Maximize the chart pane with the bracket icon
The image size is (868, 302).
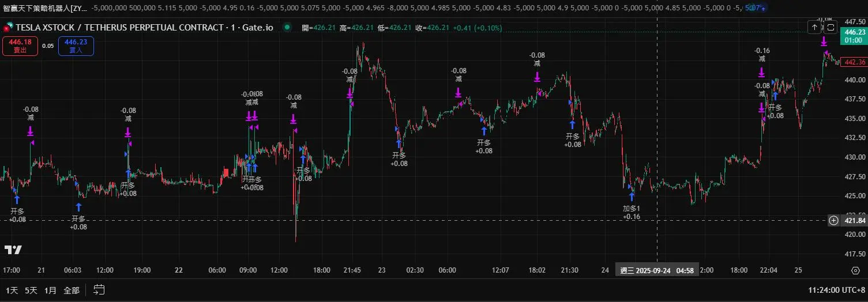pyautogui.click(x=831, y=27)
